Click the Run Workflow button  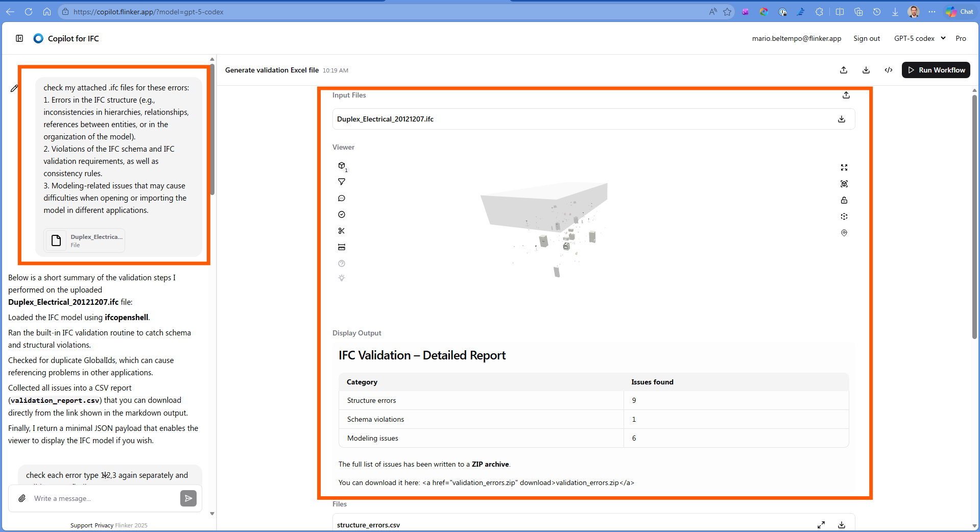pyautogui.click(x=936, y=70)
